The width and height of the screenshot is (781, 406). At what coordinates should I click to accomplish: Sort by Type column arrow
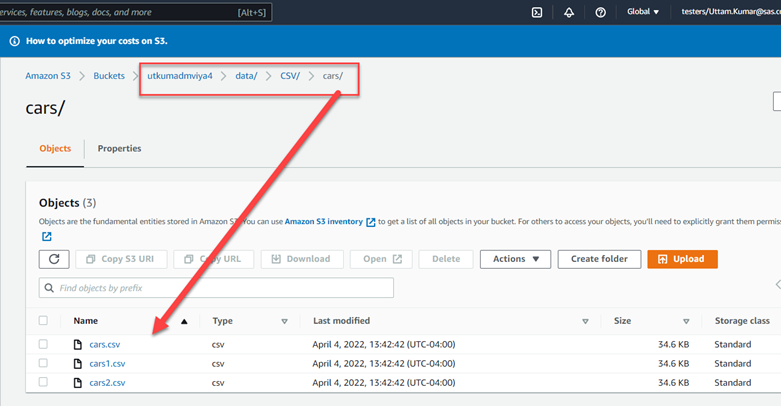coord(284,321)
